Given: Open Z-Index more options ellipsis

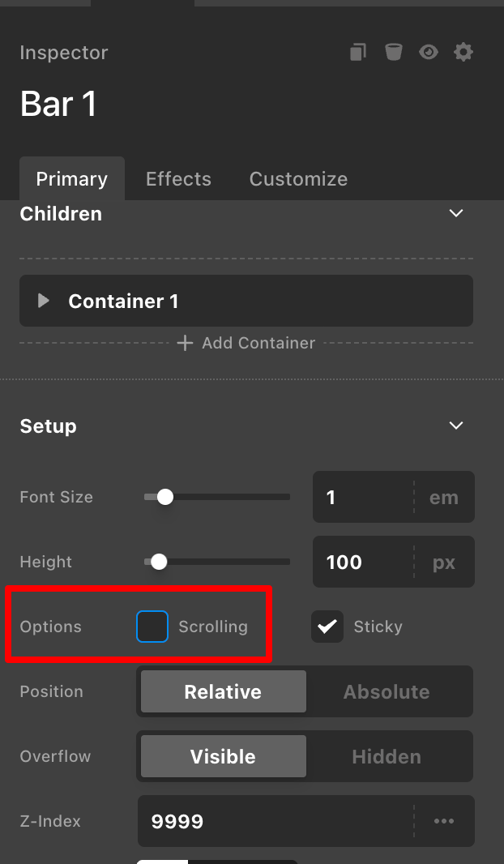Looking at the screenshot, I should [x=444, y=821].
